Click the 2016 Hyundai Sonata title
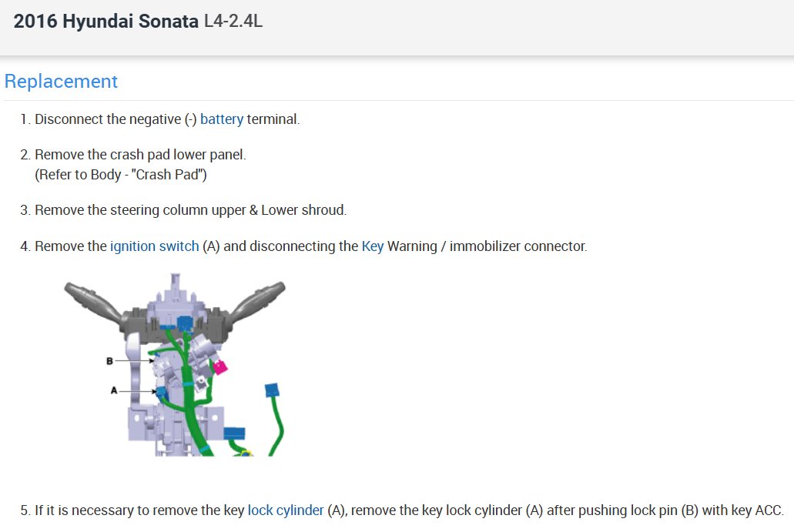794x532 pixels. [x=106, y=22]
